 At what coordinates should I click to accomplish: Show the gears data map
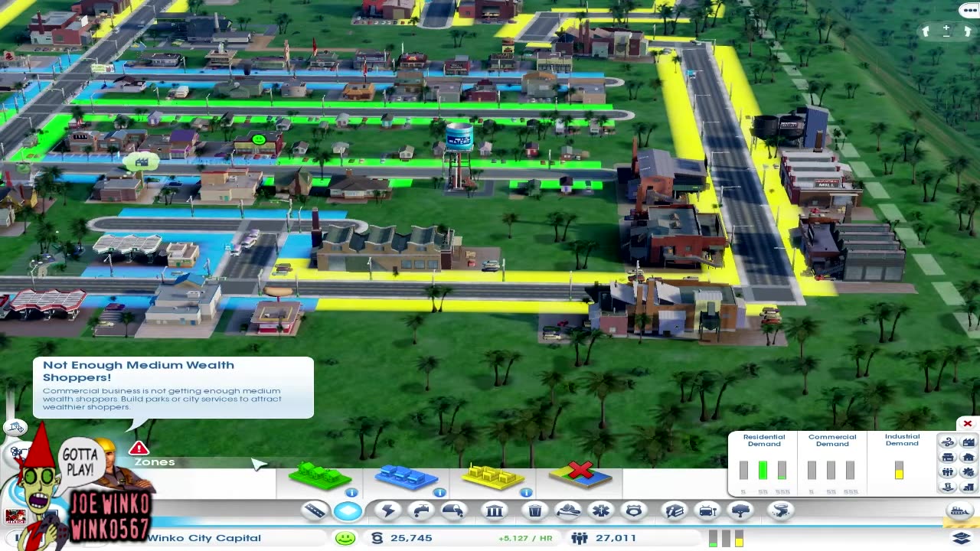pyautogui.click(x=969, y=472)
